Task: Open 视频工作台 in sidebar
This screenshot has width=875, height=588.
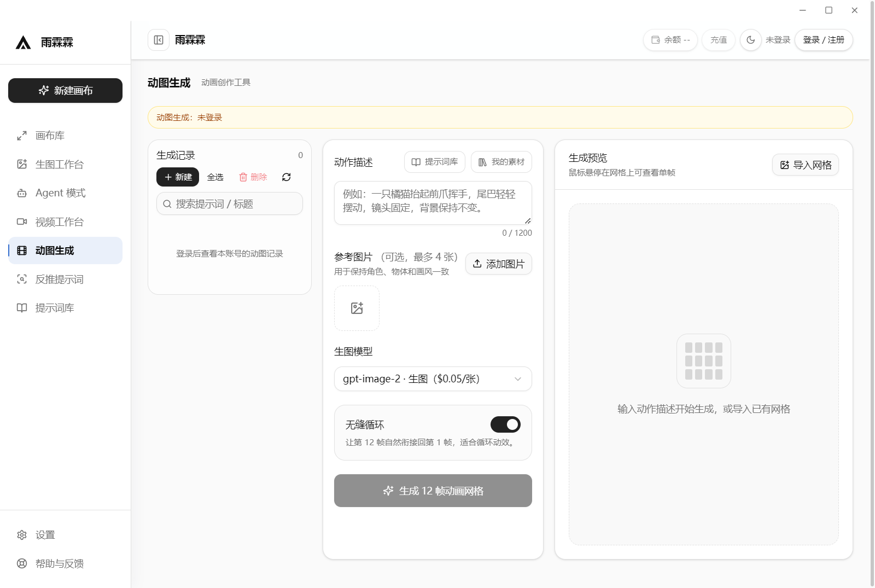Action: 65,222
